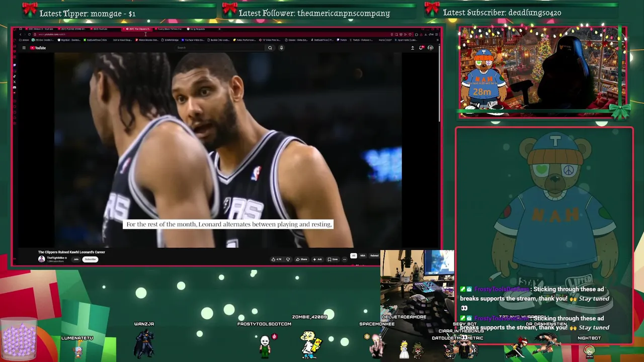Image resolution: width=644 pixels, height=362 pixels.
Task: Click video title The Clippers Ruined Kawhi Leonard's Career
Action: click(x=71, y=252)
